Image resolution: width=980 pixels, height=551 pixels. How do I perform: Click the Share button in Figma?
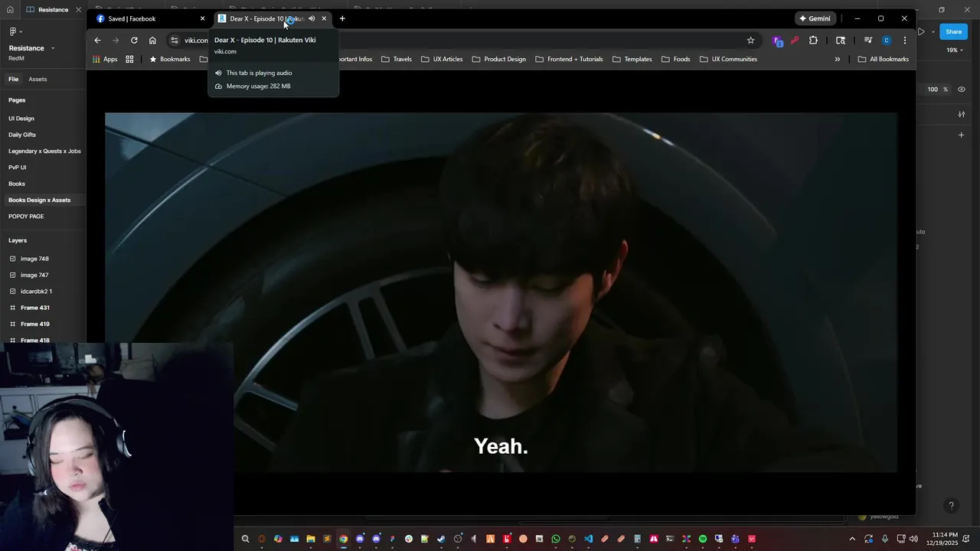pos(953,31)
